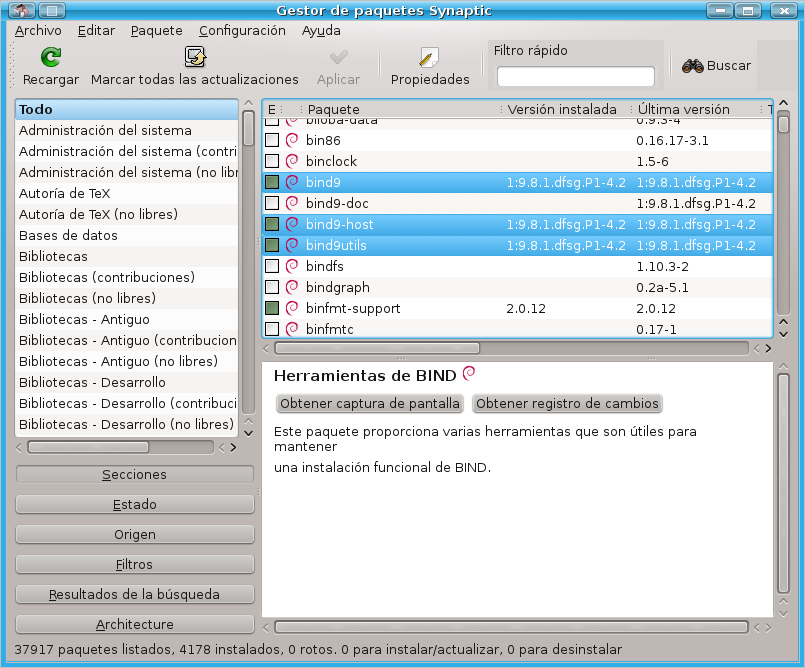Toggle the bind9-host installed checkbox
This screenshot has height=668, width=805.
coord(272,224)
